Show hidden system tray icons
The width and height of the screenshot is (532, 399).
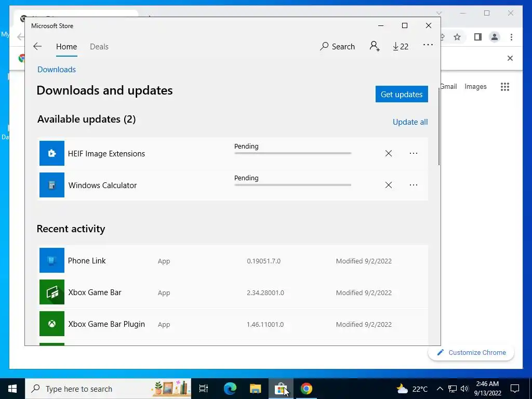click(440, 389)
